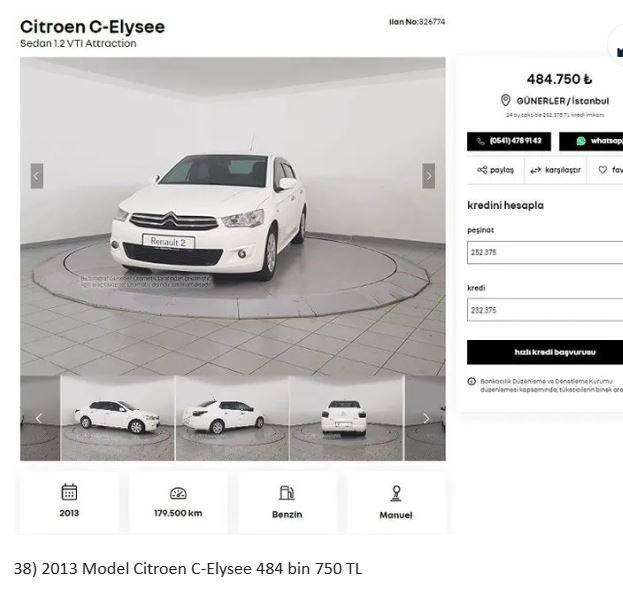Call the seller via the phone number button
Screen dimensions: 623x595
[509, 141]
